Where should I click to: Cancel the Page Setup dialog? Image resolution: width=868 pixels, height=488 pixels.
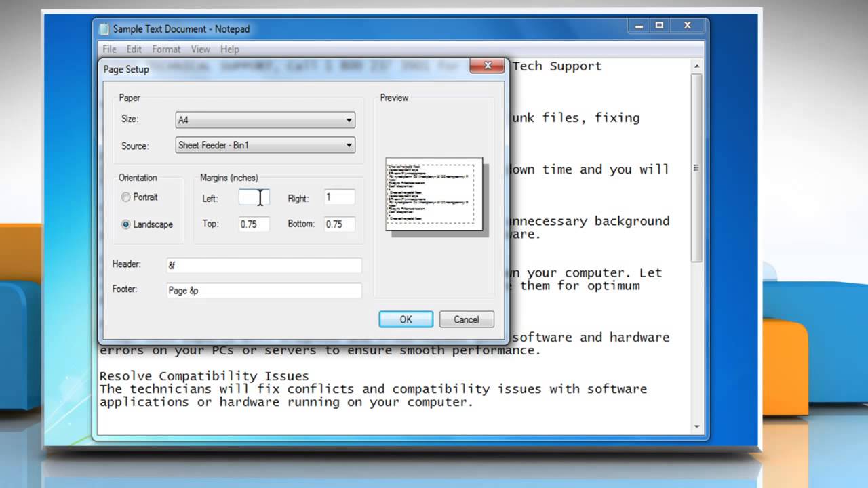coord(467,319)
